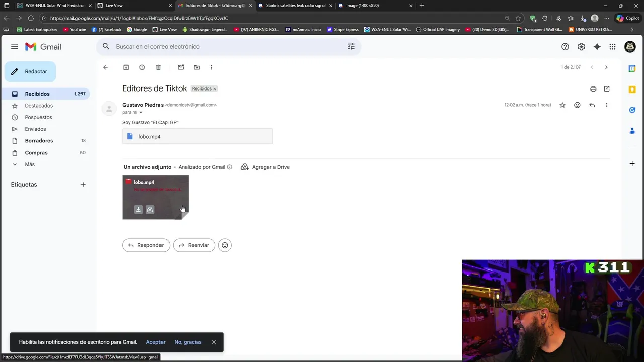Open Gmail settings gear

coord(581,47)
